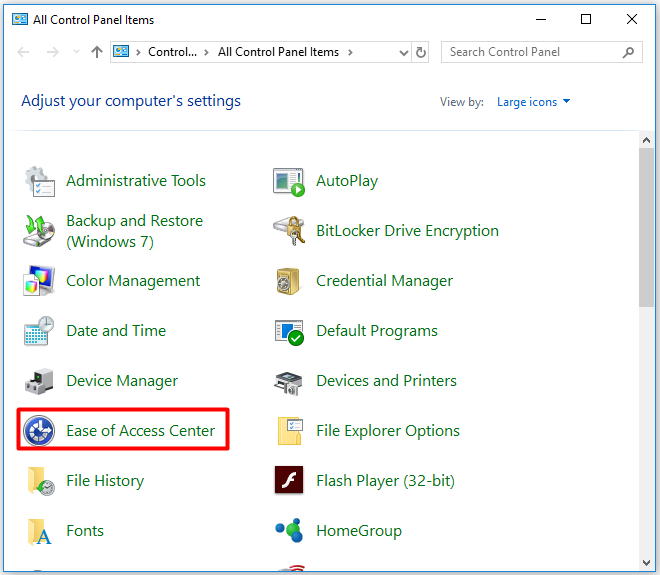Open Backup and Restore drive icon

pyautogui.click(x=39, y=231)
